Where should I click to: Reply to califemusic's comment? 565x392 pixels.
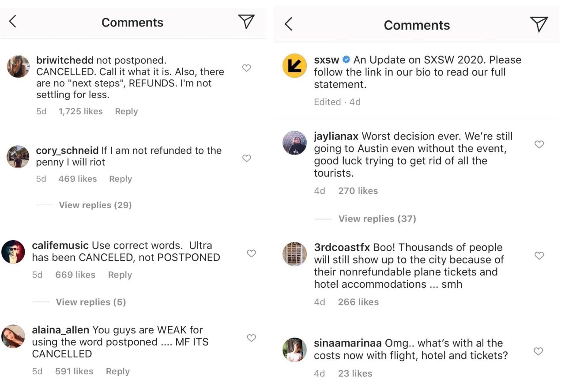click(120, 275)
